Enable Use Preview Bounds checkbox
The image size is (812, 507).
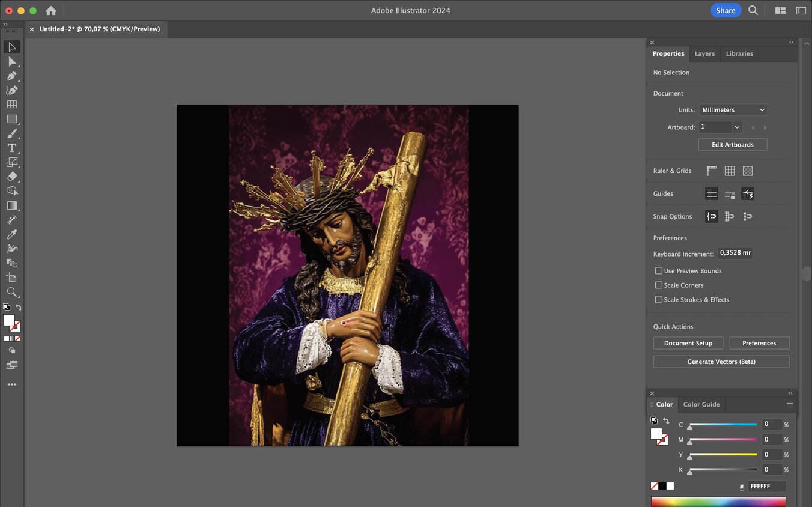tap(659, 271)
